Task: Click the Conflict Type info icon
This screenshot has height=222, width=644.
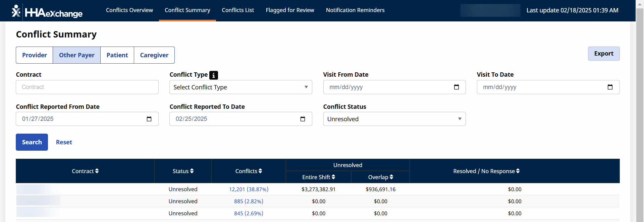Action: pos(214,75)
